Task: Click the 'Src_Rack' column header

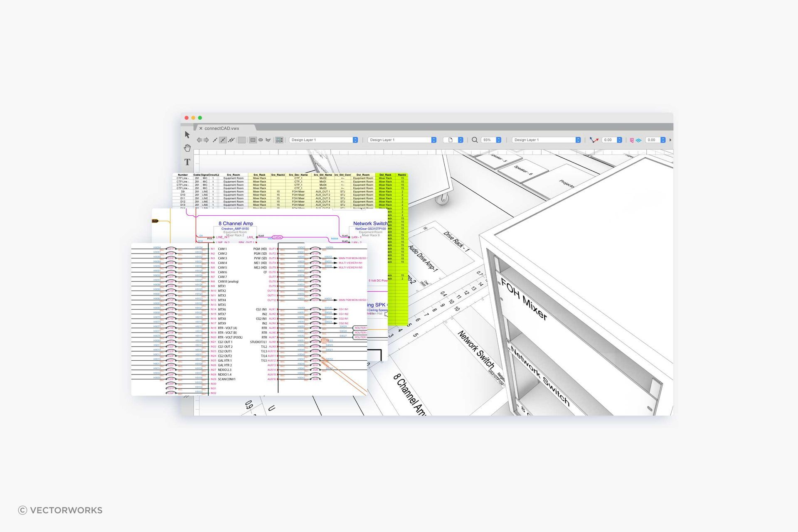Action: coord(259,175)
